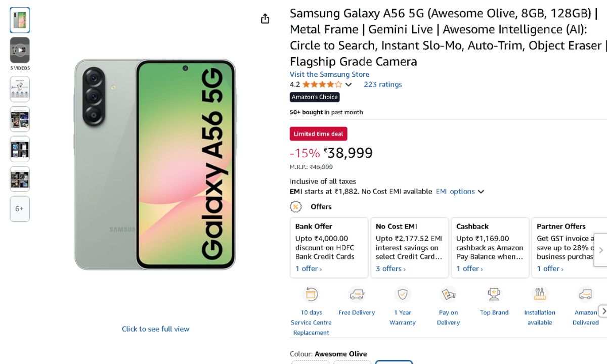Image resolution: width=607 pixels, height=364 pixels.
Task: Open 3 offers under No Cost EMI
Action: click(391, 268)
